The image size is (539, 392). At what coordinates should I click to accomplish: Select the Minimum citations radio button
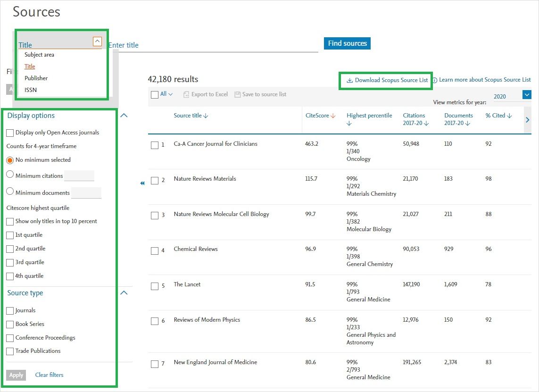click(x=10, y=175)
